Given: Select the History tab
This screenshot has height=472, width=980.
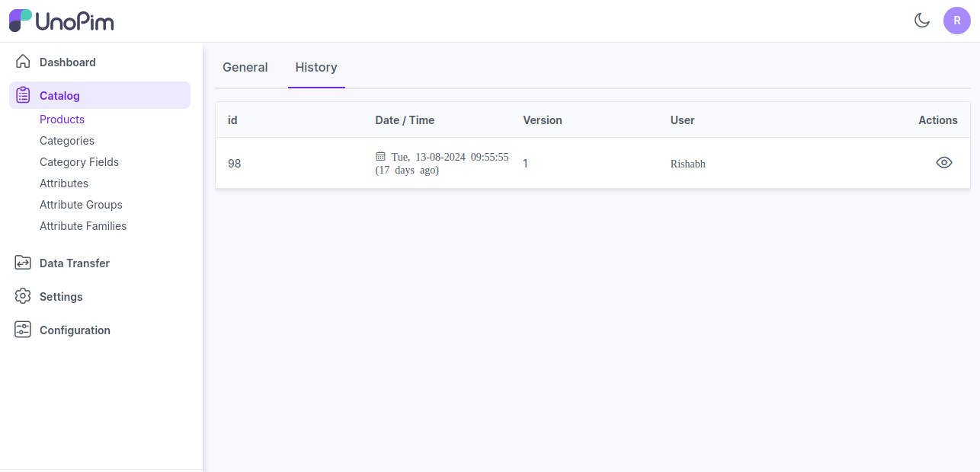Looking at the screenshot, I should [316, 67].
